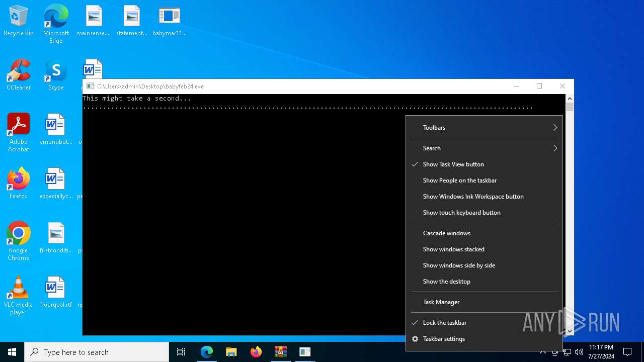Select the floorgoal.rtf document icon

[56, 293]
